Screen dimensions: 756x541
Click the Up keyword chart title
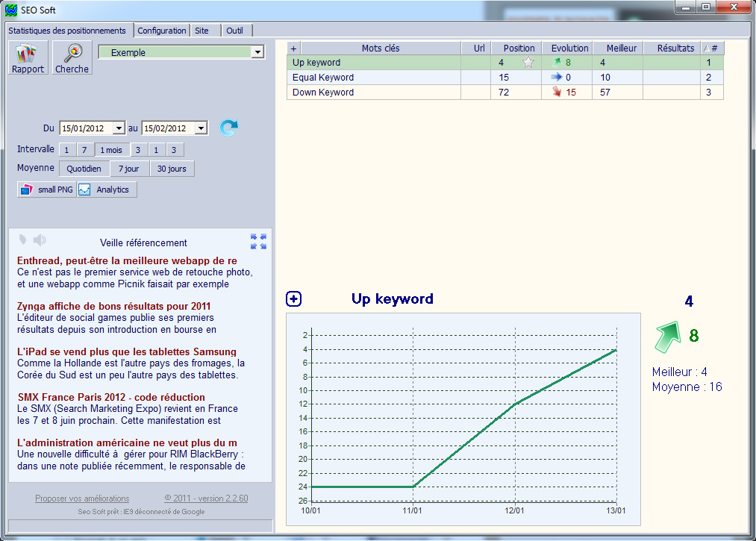[x=392, y=299]
